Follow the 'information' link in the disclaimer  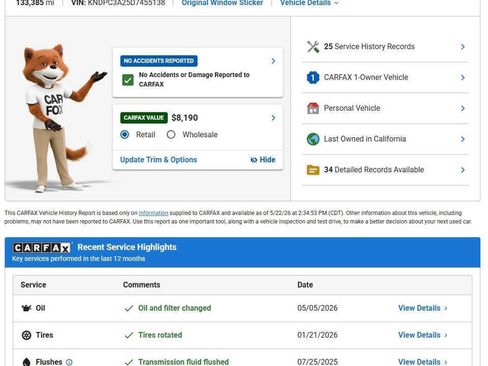153,213
